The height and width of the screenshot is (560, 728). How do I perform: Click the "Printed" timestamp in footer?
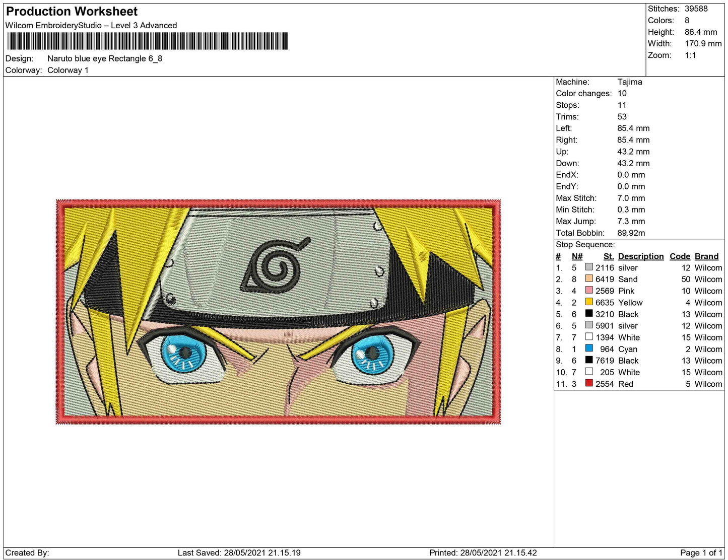pyautogui.click(x=483, y=552)
